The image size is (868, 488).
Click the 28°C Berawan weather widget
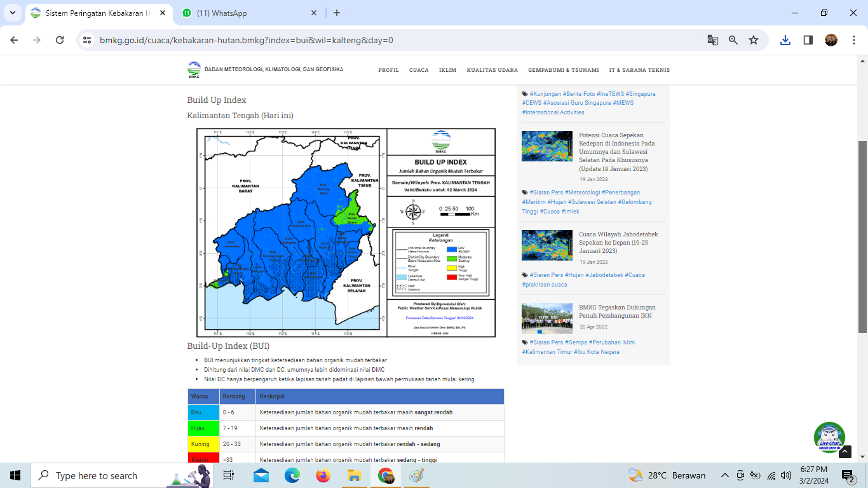[x=667, y=475]
